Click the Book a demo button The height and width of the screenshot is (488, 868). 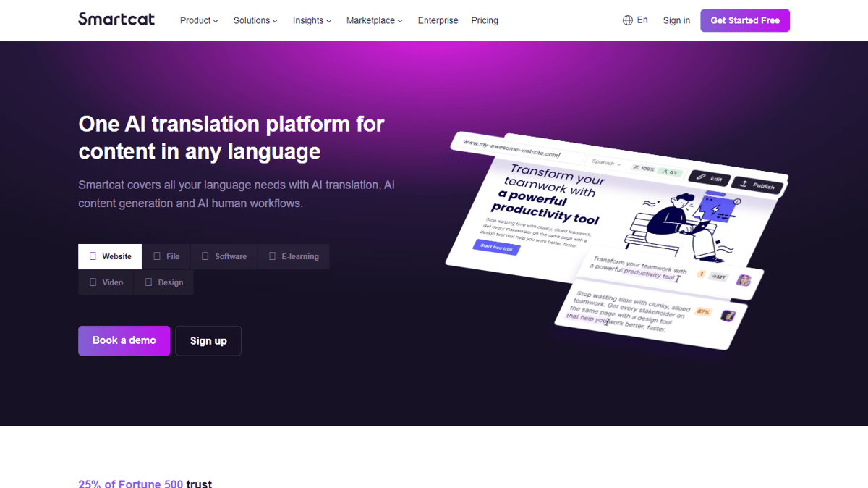[124, 340]
